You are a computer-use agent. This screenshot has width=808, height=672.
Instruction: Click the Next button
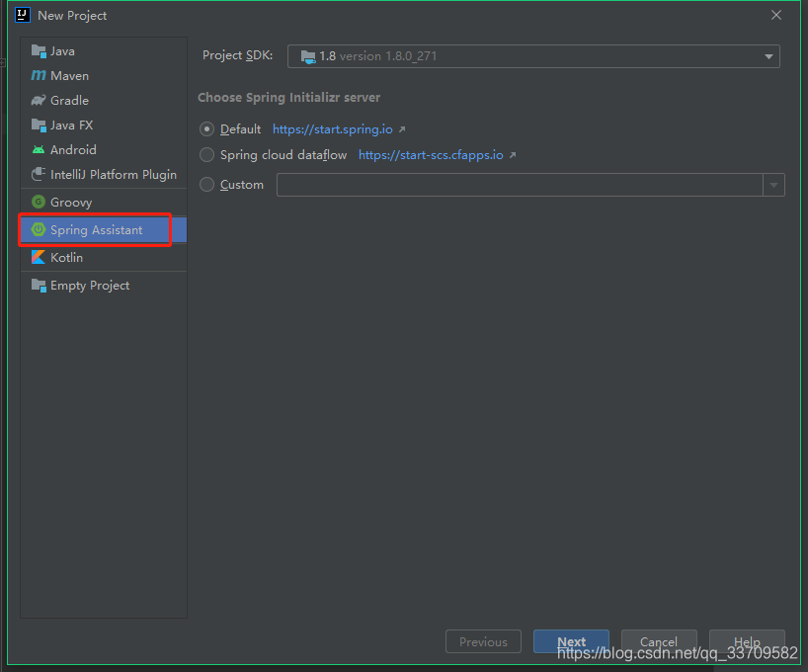click(571, 641)
